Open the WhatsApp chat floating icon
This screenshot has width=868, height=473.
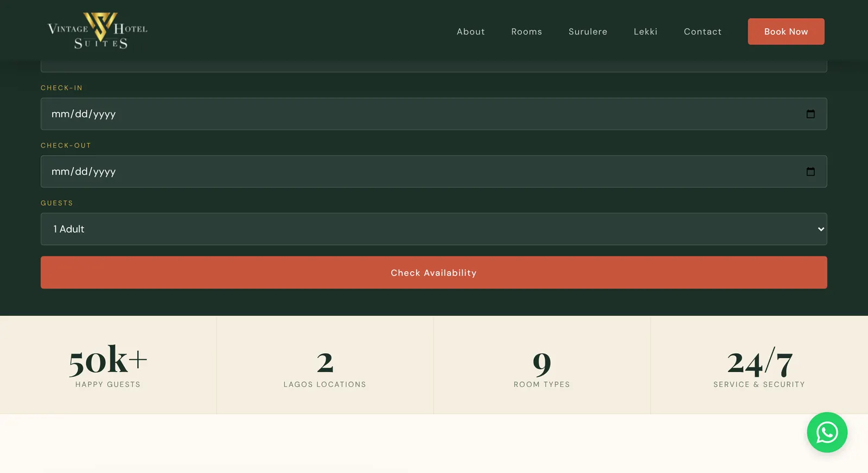click(x=827, y=432)
